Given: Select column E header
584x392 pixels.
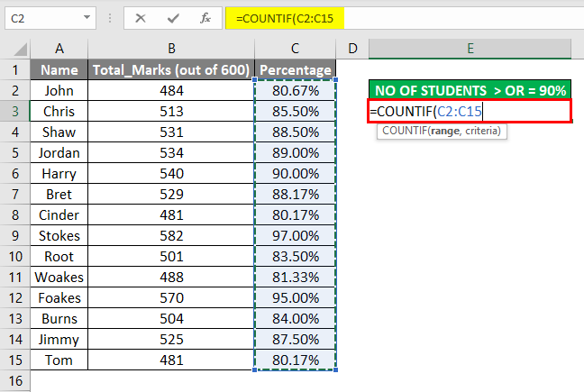Looking at the screenshot, I should (470, 49).
